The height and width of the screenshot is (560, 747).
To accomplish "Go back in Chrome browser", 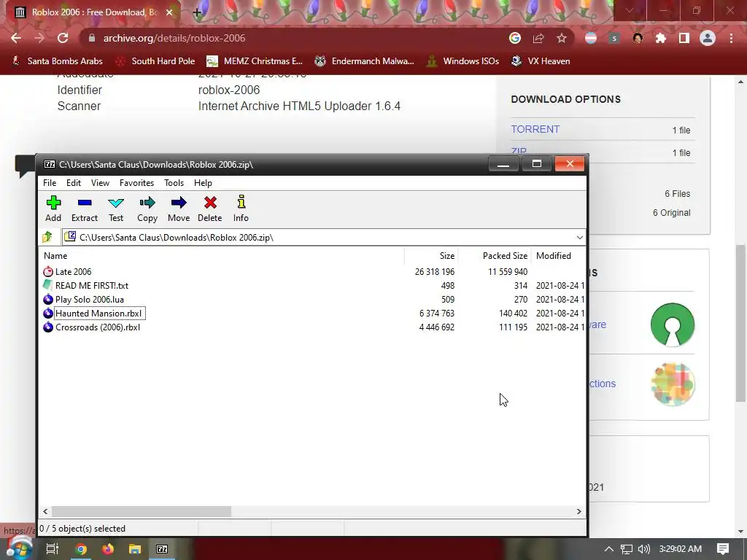I will pyautogui.click(x=16, y=38).
